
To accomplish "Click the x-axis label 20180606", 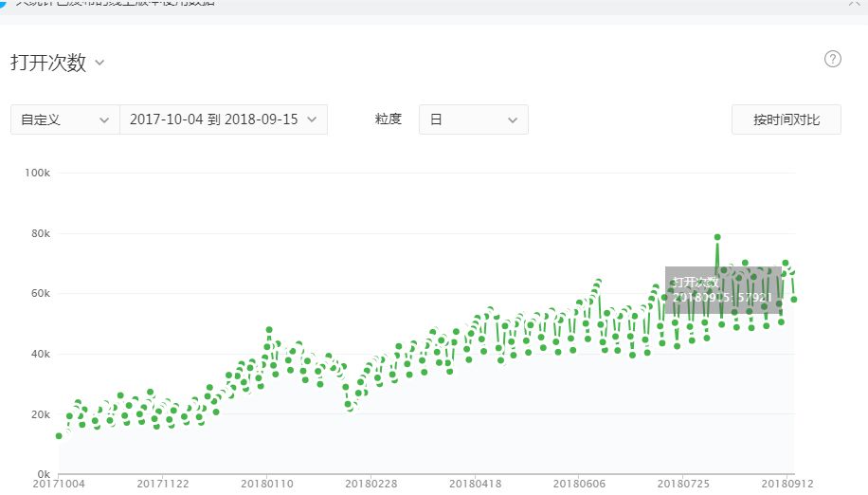I will click(580, 484).
